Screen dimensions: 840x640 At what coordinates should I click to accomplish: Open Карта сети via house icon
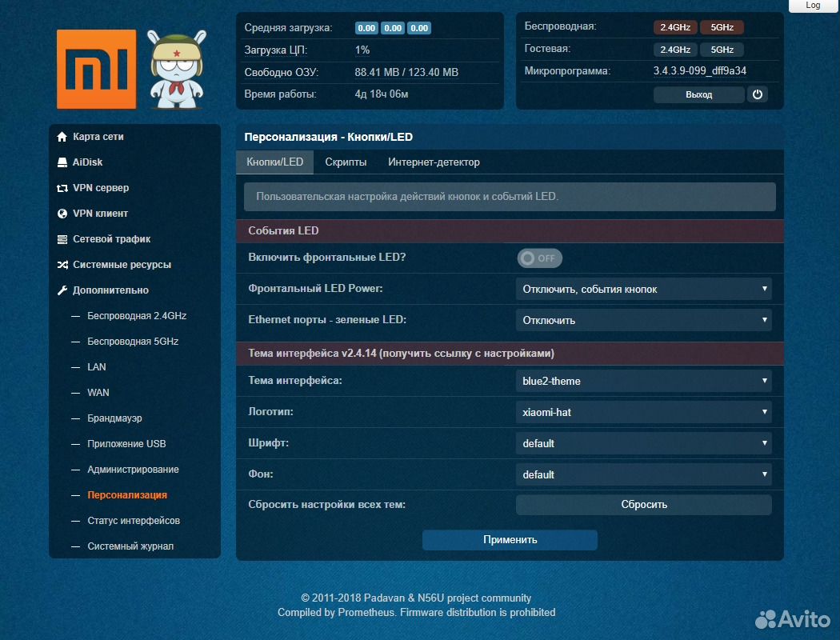(x=62, y=137)
